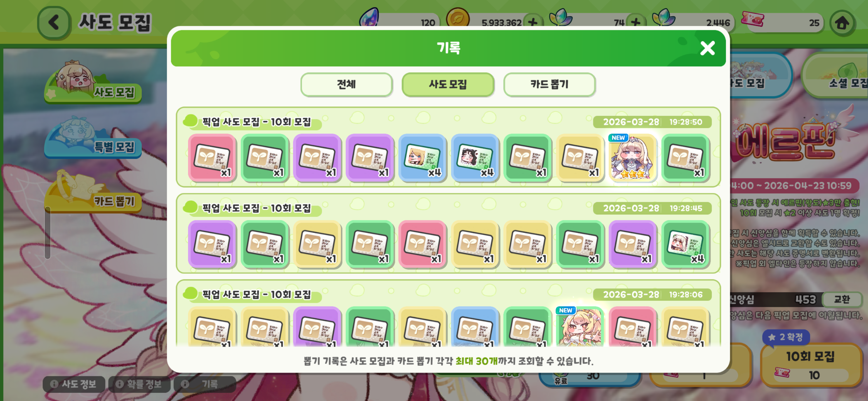868x401 pixels.
Task: Close the 기록 popup with the X
Action: [x=707, y=48]
